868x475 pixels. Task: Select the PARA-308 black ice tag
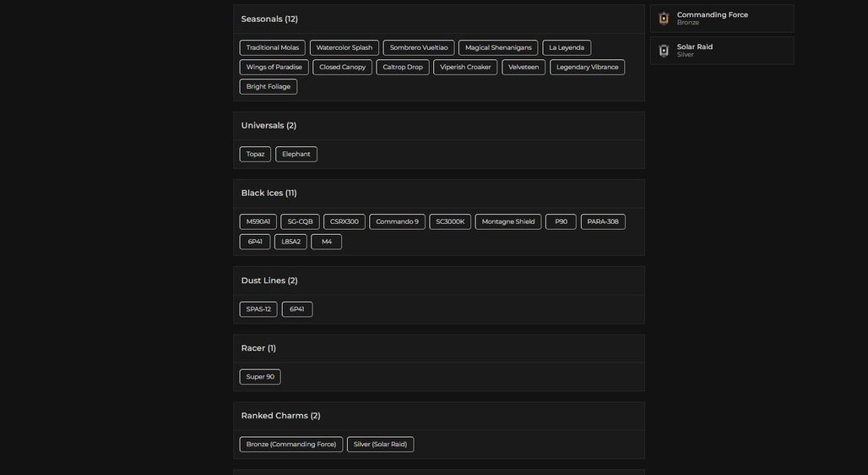[603, 221]
